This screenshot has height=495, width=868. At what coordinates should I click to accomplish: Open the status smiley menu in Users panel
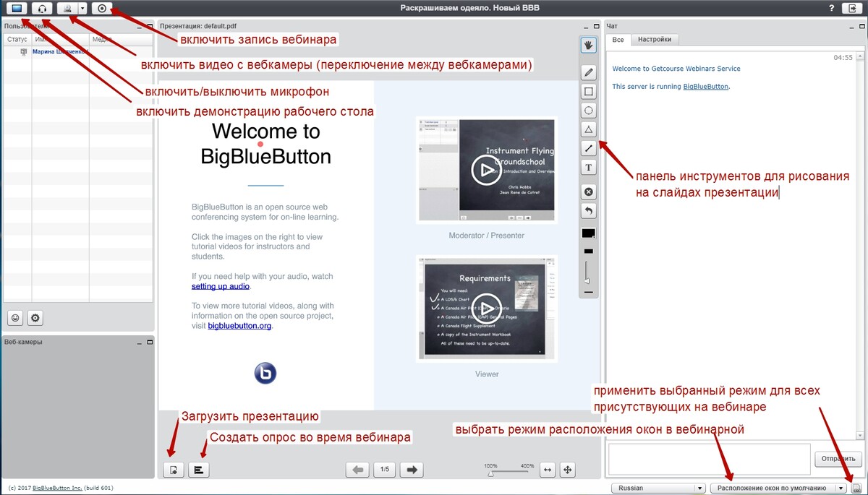15,317
